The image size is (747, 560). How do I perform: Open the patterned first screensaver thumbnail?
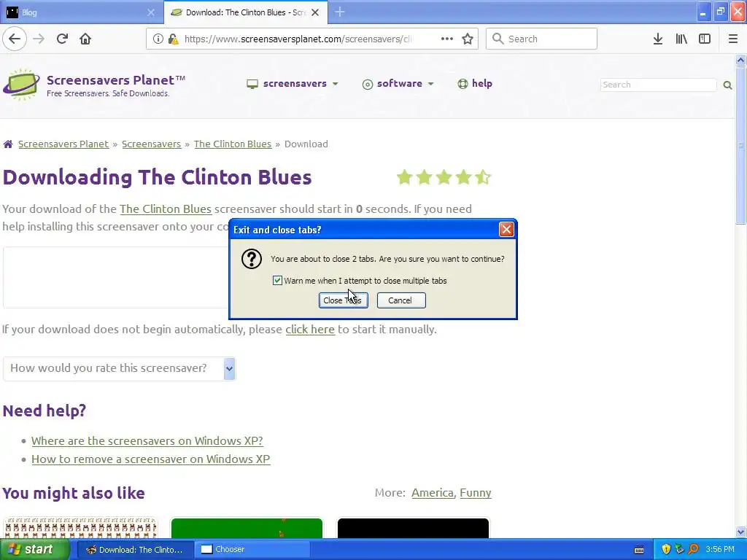coord(80,528)
